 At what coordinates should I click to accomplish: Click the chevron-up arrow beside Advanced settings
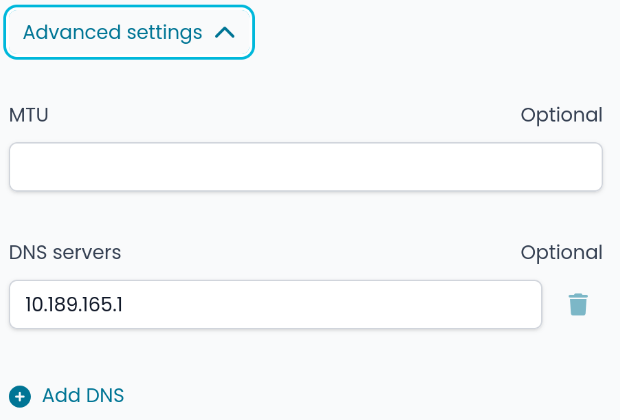225,33
